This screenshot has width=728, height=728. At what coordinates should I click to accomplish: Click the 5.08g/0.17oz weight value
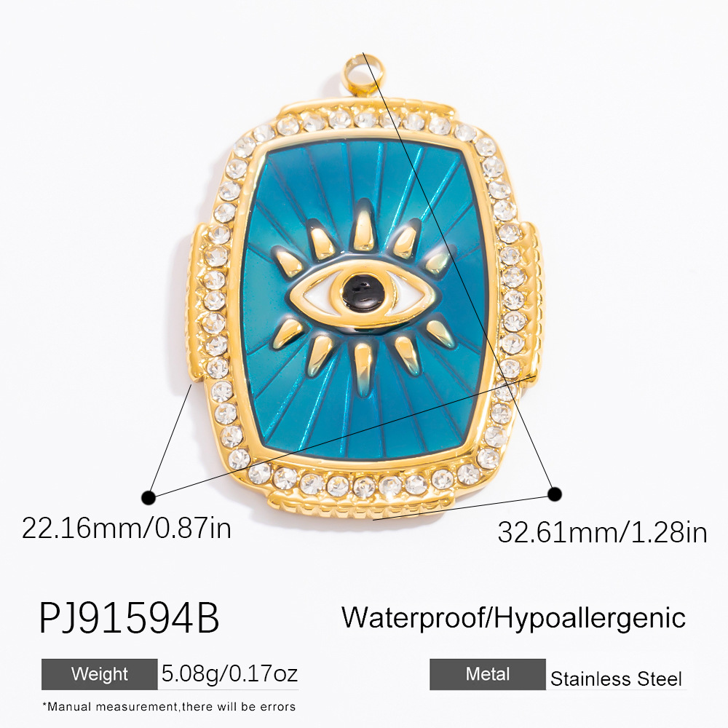pos(229,673)
